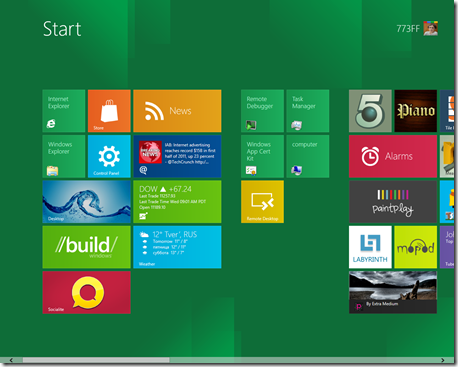Launch the paintplay tile
Viewport: 458px width, 367px height.
[x=393, y=201]
